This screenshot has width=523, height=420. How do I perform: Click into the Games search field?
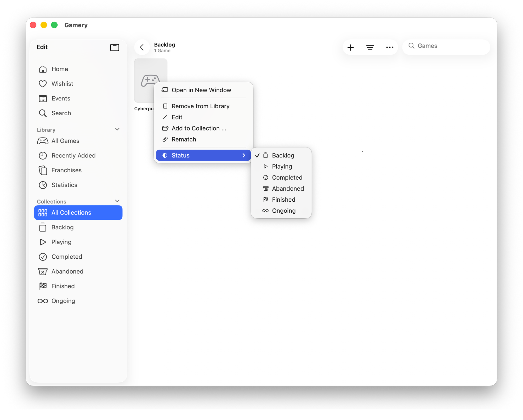450,46
